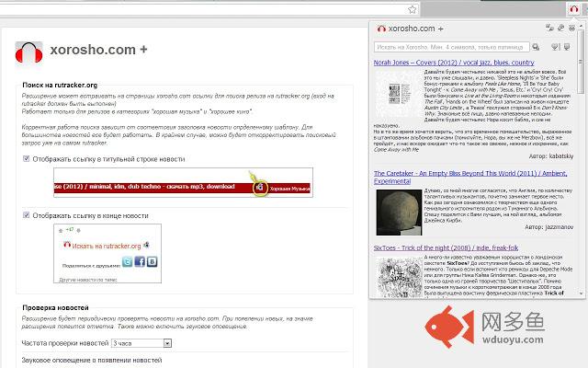Click the 'Проверка новостей' section heading

(x=55, y=308)
